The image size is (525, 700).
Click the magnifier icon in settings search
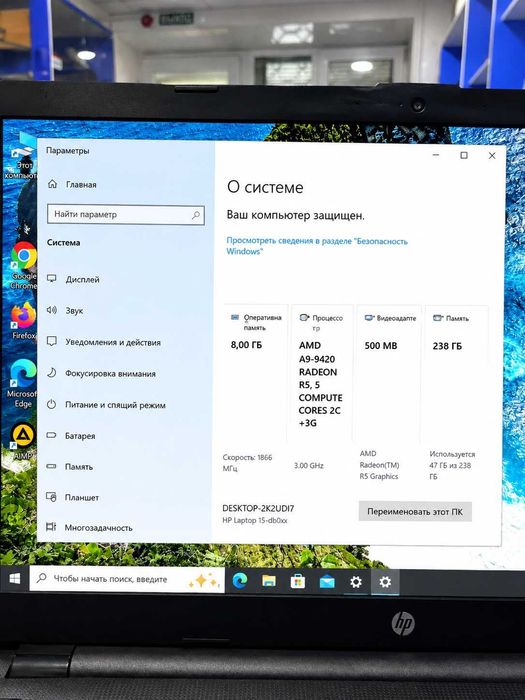[196, 215]
